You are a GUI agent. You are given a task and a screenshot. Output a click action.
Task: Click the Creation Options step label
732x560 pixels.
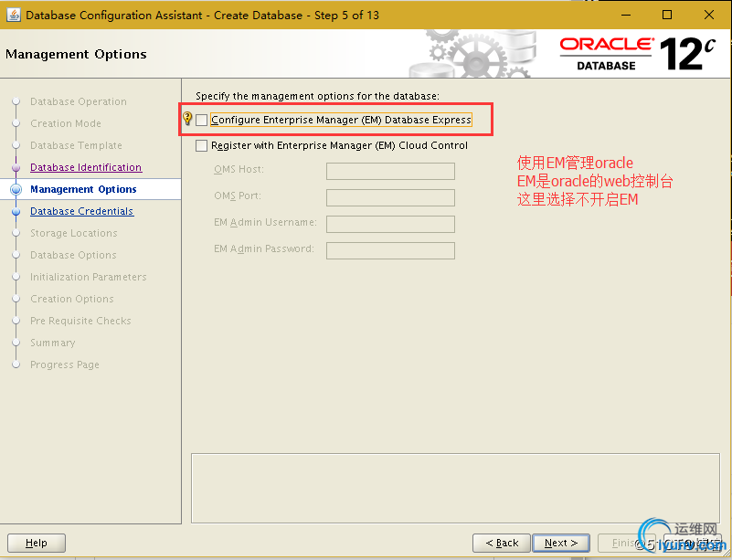72,299
